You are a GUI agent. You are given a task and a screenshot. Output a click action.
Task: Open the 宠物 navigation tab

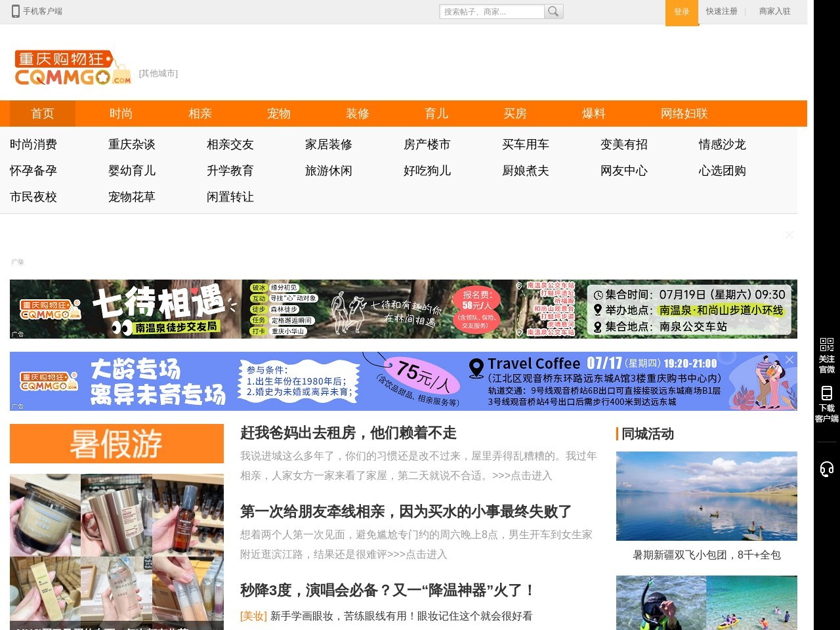point(279,114)
